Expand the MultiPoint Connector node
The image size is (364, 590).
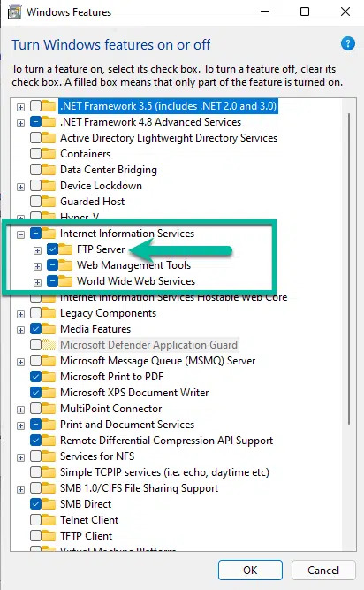pyautogui.click(x=20, y=410)
